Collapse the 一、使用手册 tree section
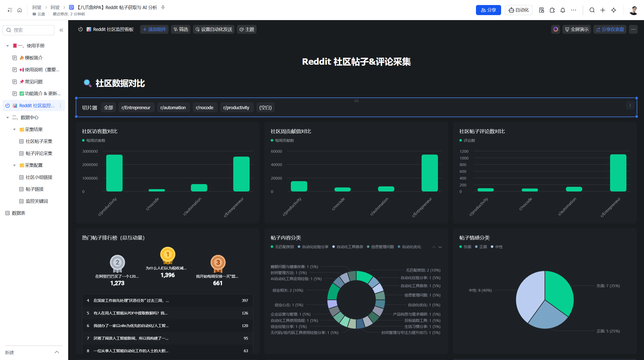Screen dimensions: 644x360 [8, 46]
